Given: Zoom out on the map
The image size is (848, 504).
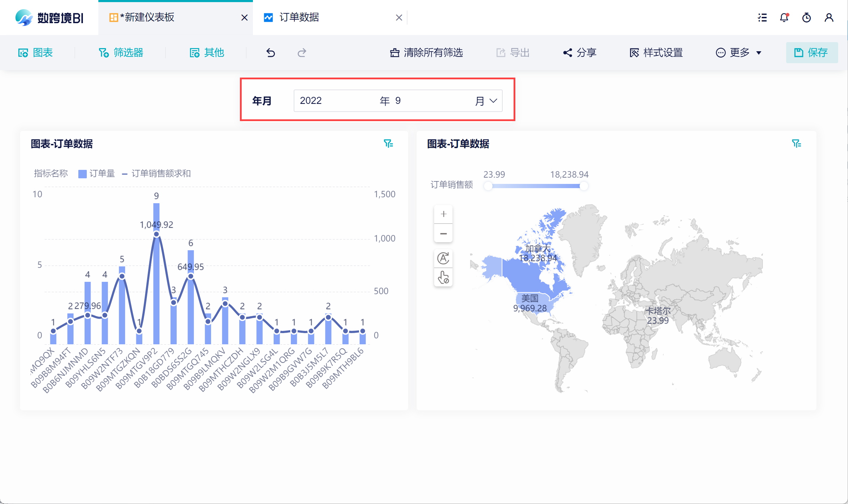Looking at the screenshot, I should [443, 233].
